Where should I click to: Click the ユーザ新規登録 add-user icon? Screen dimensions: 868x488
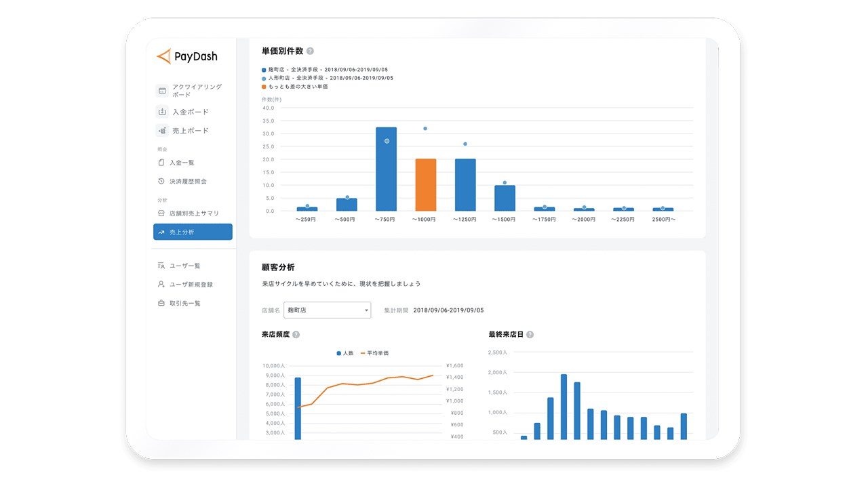tap(161, 284)
